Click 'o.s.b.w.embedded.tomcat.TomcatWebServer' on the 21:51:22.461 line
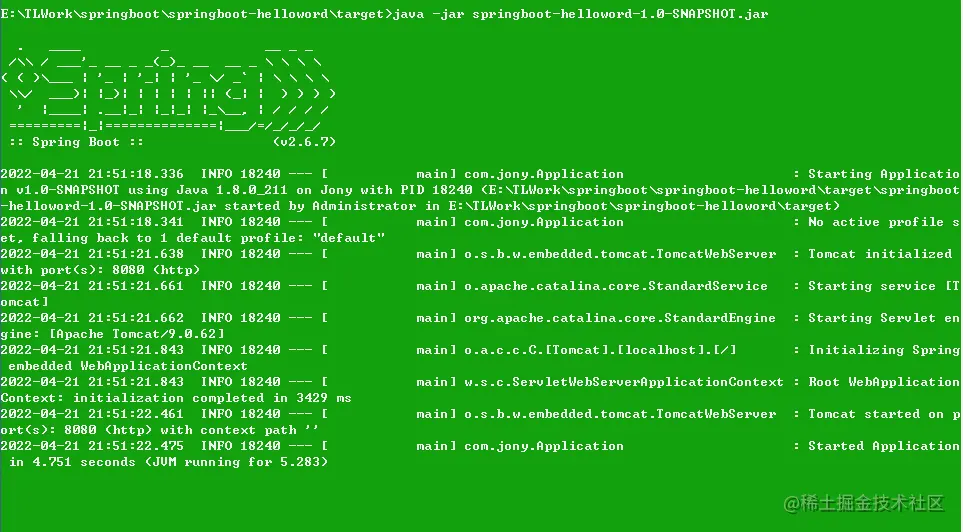 pyautogui.click(x=620, y=414)
